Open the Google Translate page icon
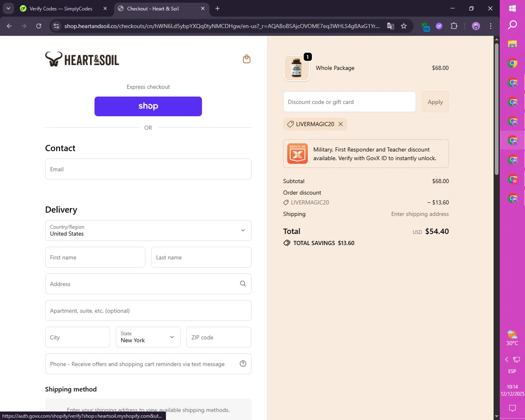The width and height of the screenshot is (525, 420). point(391,26)
